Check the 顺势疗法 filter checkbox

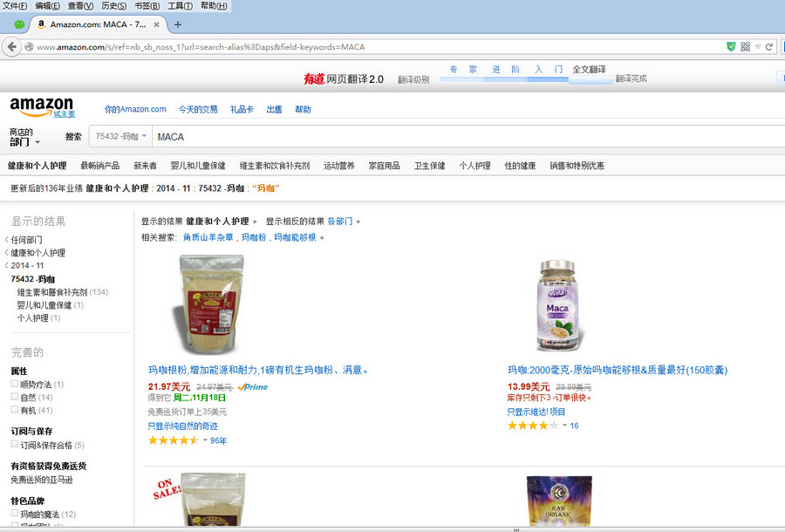tap(15, 384)
